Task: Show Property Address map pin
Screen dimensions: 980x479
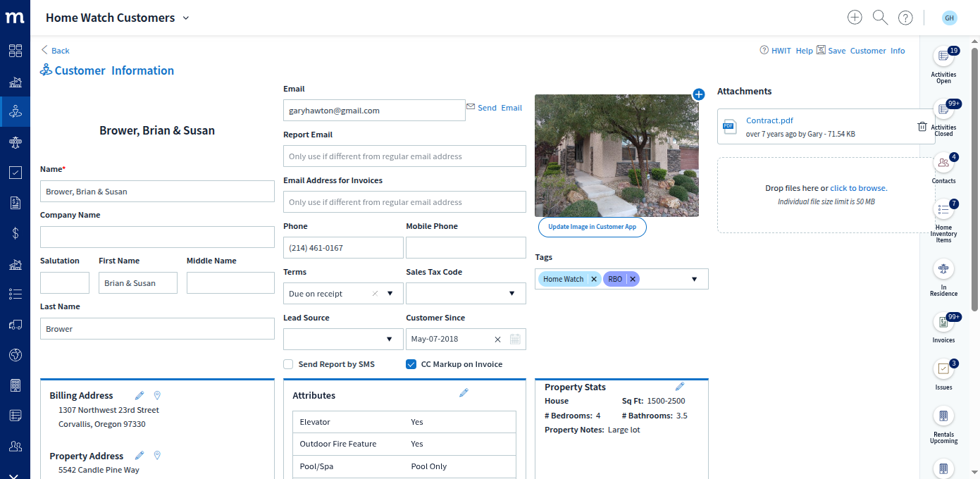Action: pos(157,456)
